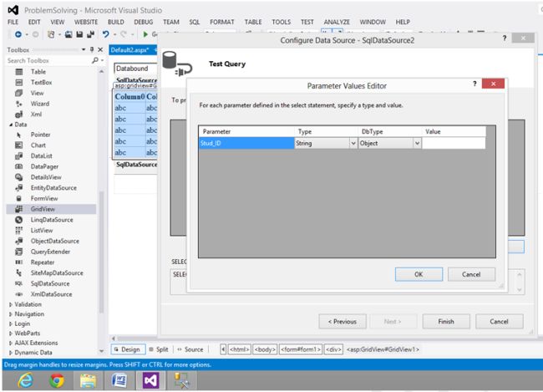Screen dimensions: 543x392
Task: Switch to Split view tab
Action: 159,349
